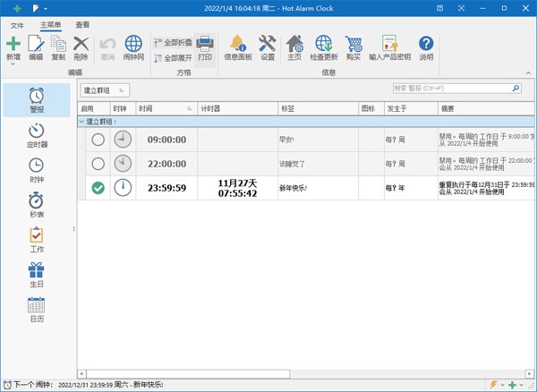Open 说明 help question icon
The width and height of the screenshot is (537, 392).
click(x=426, y=44)
